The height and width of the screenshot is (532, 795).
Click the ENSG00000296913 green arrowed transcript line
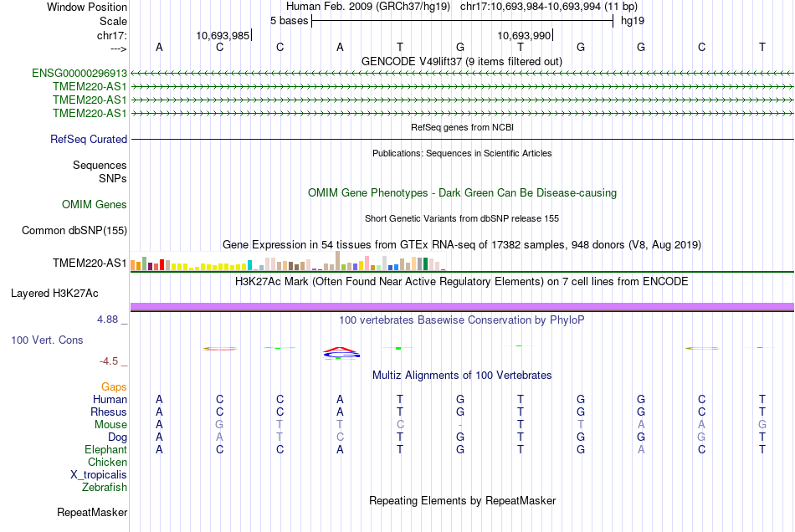click(462, 74)
